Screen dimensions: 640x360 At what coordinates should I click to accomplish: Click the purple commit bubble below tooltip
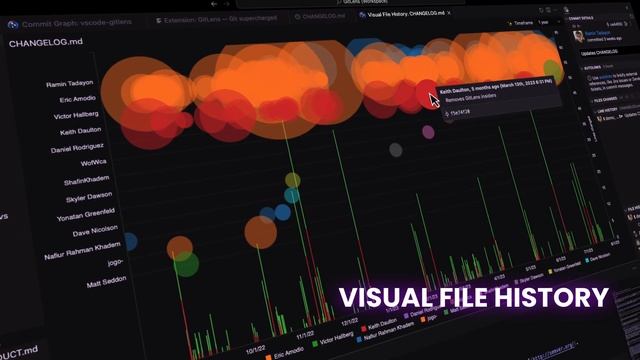coord(428,132)
